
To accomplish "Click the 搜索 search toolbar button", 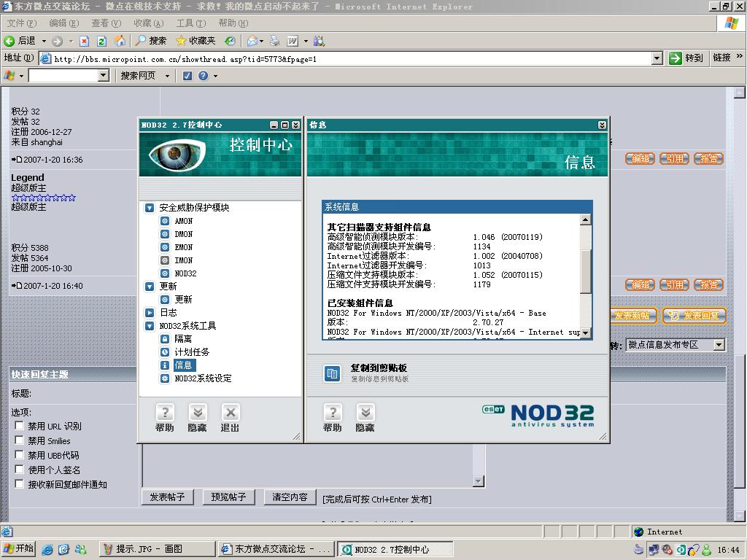I will coord(151,41).
